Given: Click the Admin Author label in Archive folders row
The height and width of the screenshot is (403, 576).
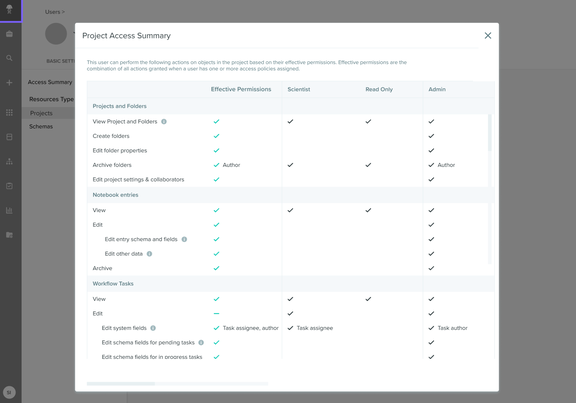Looking at the screenshot, I should coord(446,165).
